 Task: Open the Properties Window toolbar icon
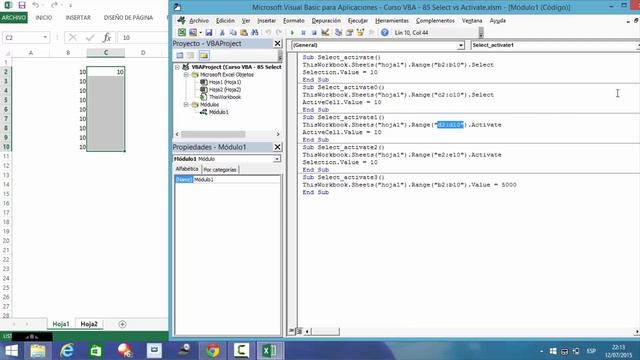349,33
